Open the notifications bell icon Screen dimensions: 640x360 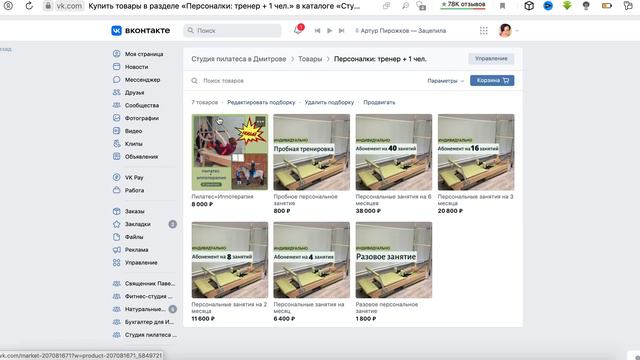[298, 30]
